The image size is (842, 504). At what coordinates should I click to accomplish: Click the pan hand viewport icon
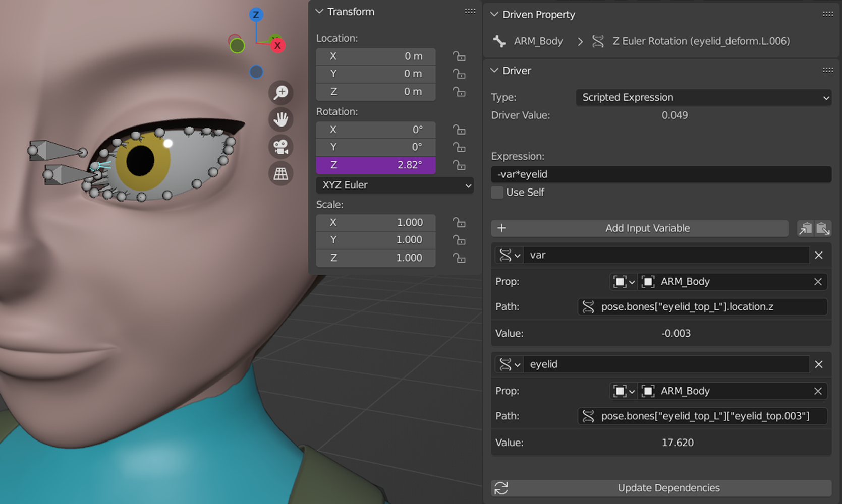(280, 119)
